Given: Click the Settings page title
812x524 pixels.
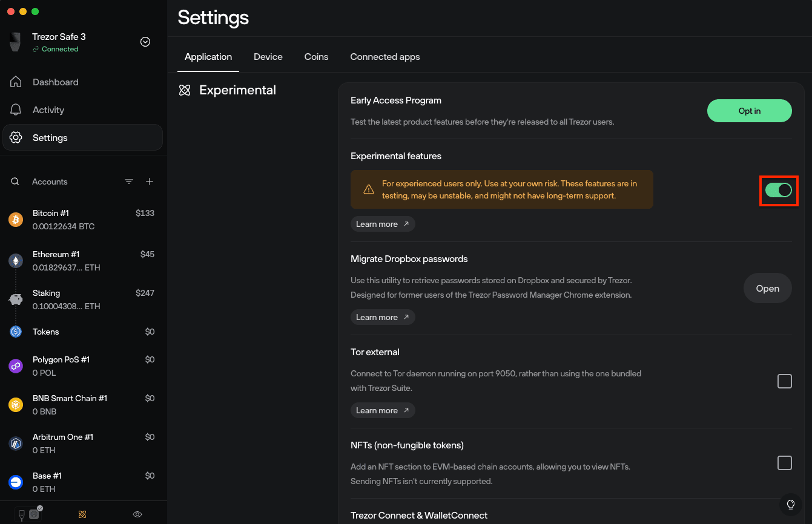Looking at the screenshot, I should tap(213, 17).
